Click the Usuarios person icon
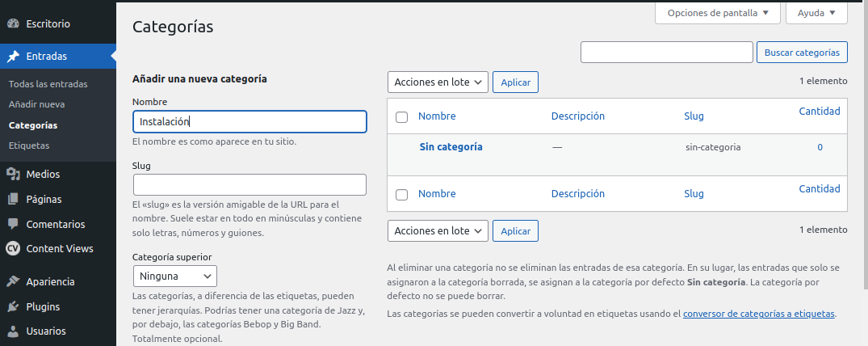This screenshot has width=868, height=346. click(13, 331)
